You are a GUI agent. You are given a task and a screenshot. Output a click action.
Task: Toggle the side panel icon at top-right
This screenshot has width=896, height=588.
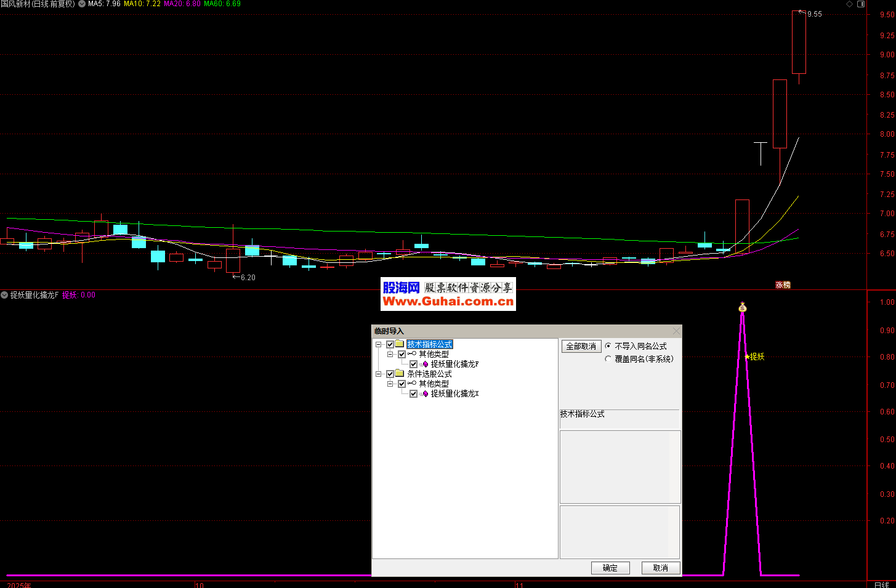coord(861,4)
